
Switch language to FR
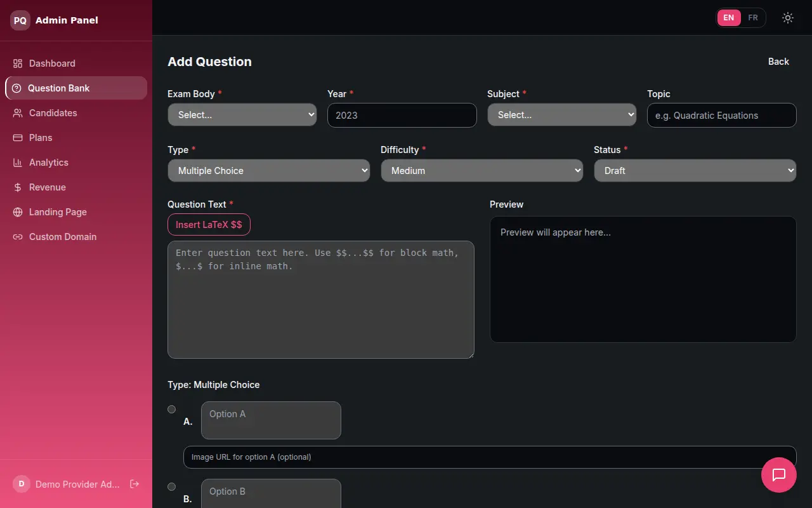tap(753, 18)
